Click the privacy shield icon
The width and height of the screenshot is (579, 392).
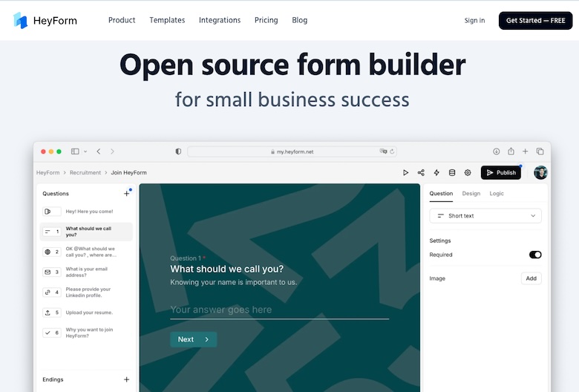178,151
